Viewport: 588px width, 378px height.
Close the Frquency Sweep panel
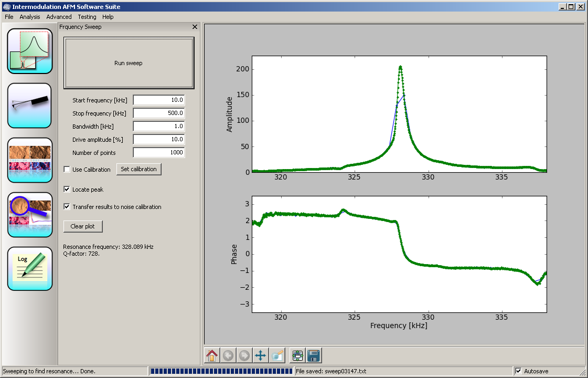point(195,27)
